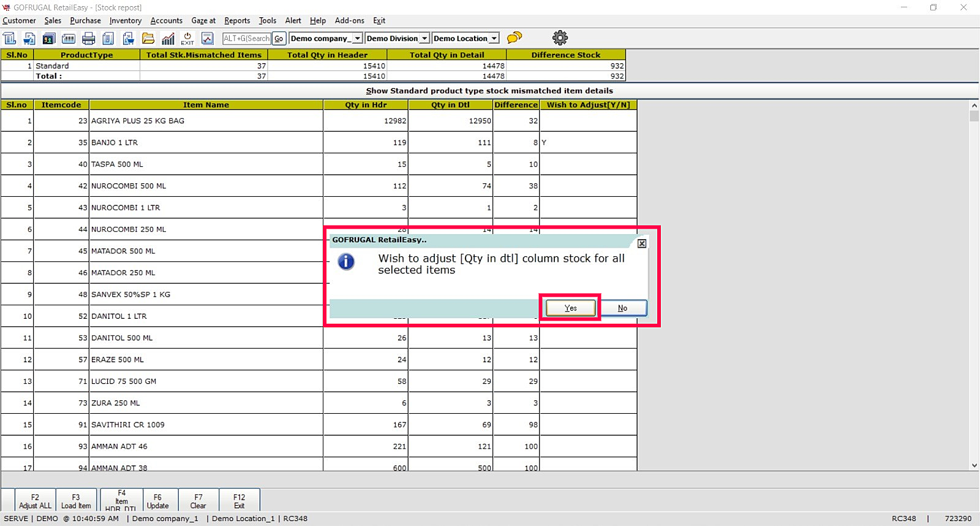Open the barcode icon in toolbar
The height and width of the screenshot is (526, 980).
tap(69, 39)
